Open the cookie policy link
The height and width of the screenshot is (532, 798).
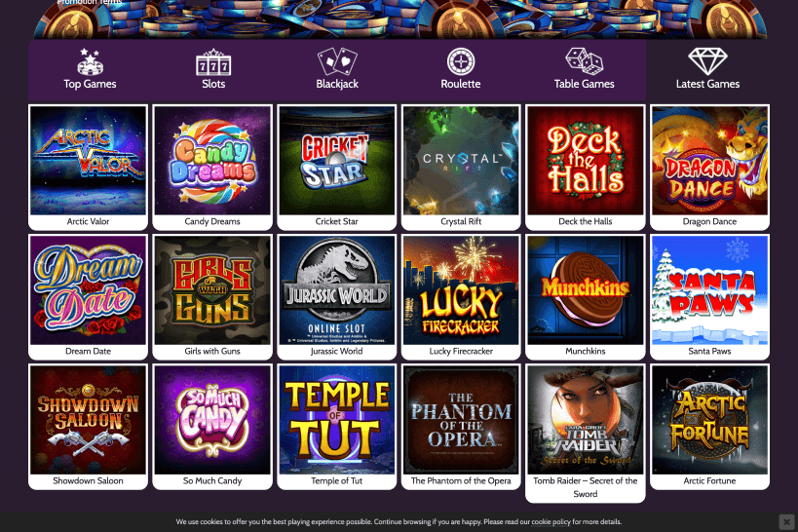[551, 522]
